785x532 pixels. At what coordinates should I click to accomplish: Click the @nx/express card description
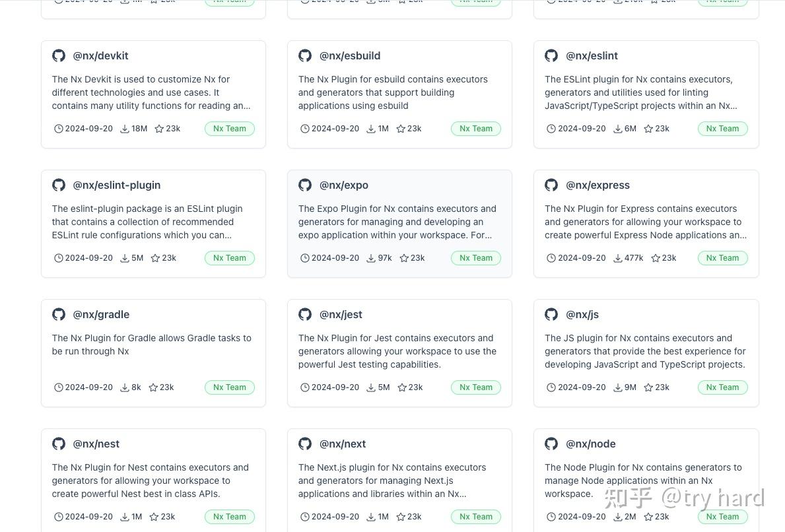tap(645, 222)
